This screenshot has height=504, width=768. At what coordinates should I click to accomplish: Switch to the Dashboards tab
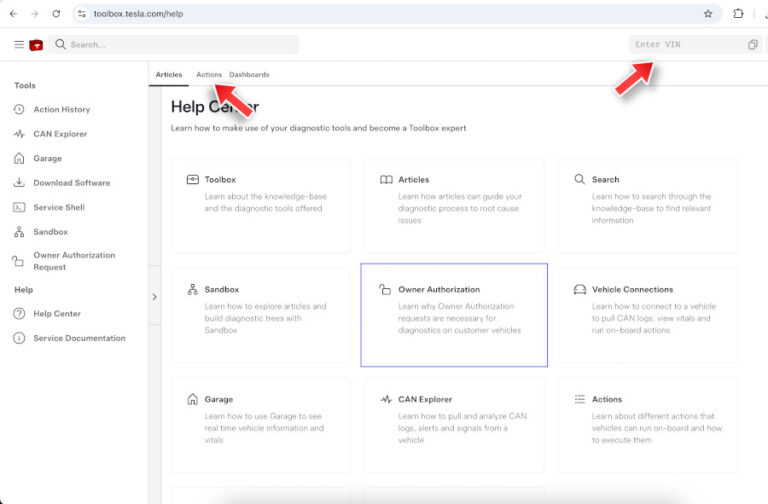(x=249, y=75)
